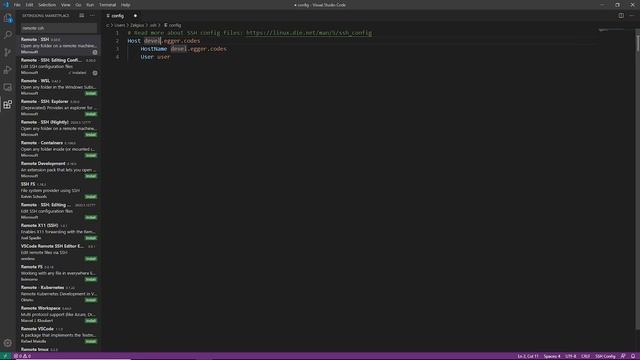Open Extensions Marketplace more actions ellipsis
Image resolution: width=640 pixels, height=360 pixels.
tap(92, 16)
